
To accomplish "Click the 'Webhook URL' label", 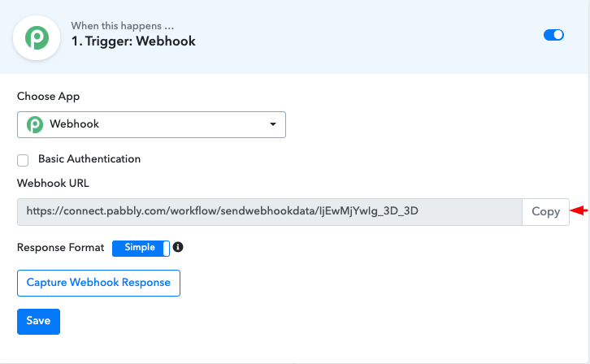I will click(53, 183).
